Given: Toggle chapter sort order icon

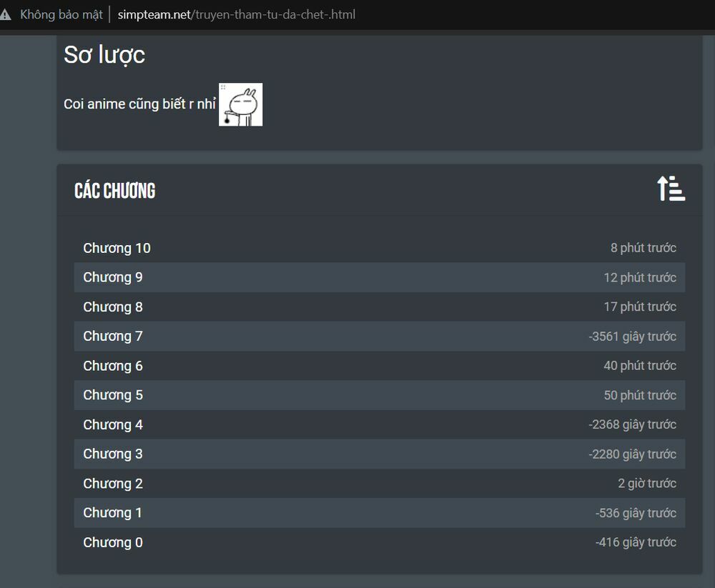Looking at the screenshot, I should [671, 189].
